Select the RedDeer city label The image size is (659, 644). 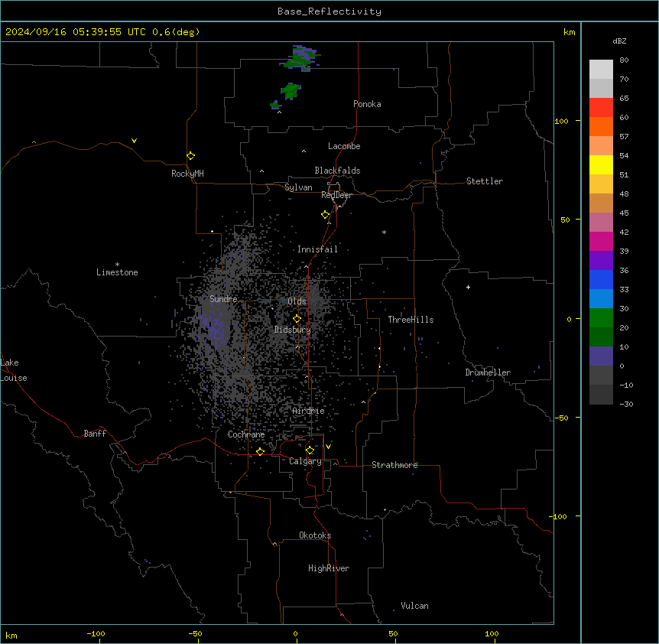point(336,195)
